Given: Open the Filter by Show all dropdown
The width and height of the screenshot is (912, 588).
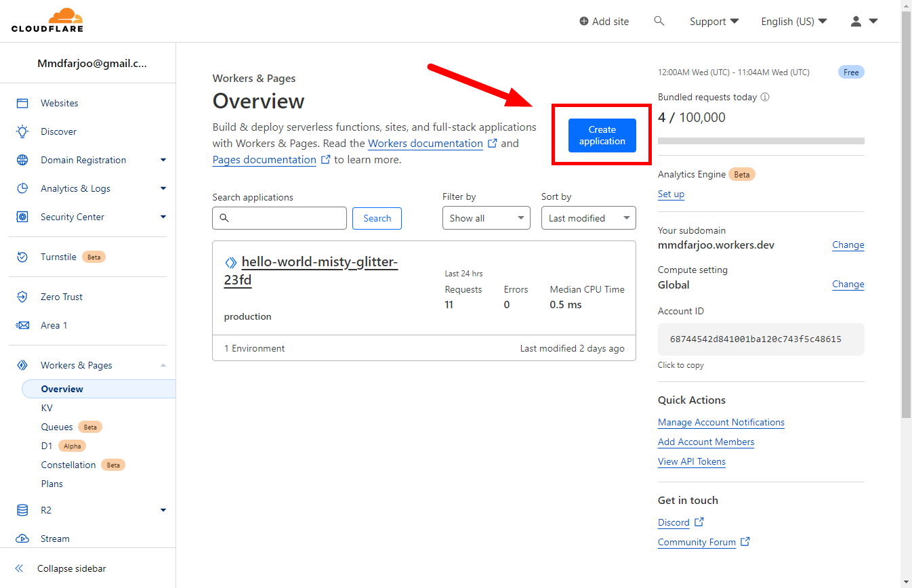Looking at the screenshot, I should pos(486,218).
